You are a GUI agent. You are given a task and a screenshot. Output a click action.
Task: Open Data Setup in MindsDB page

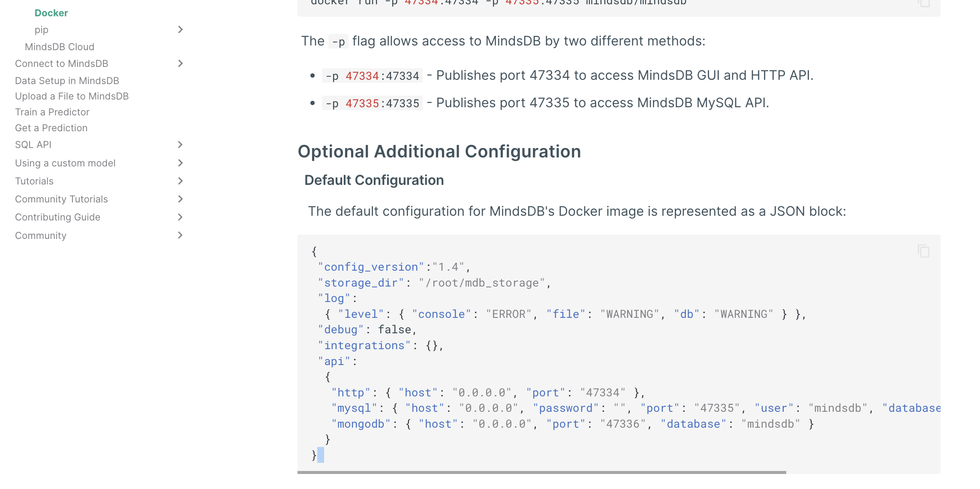67,81
